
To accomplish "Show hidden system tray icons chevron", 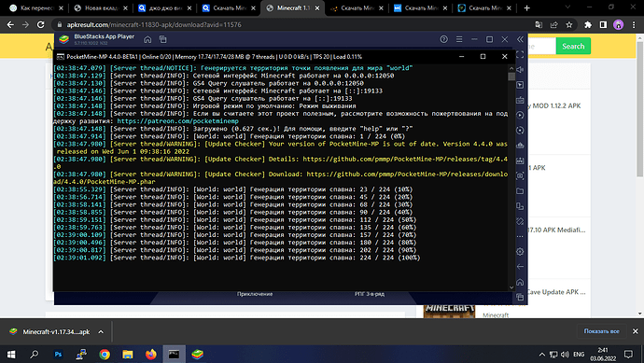I will [x=542, y=355].
